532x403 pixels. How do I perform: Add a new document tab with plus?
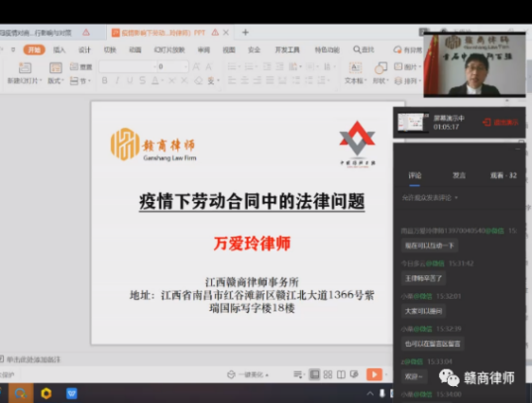tap(246, 33)
